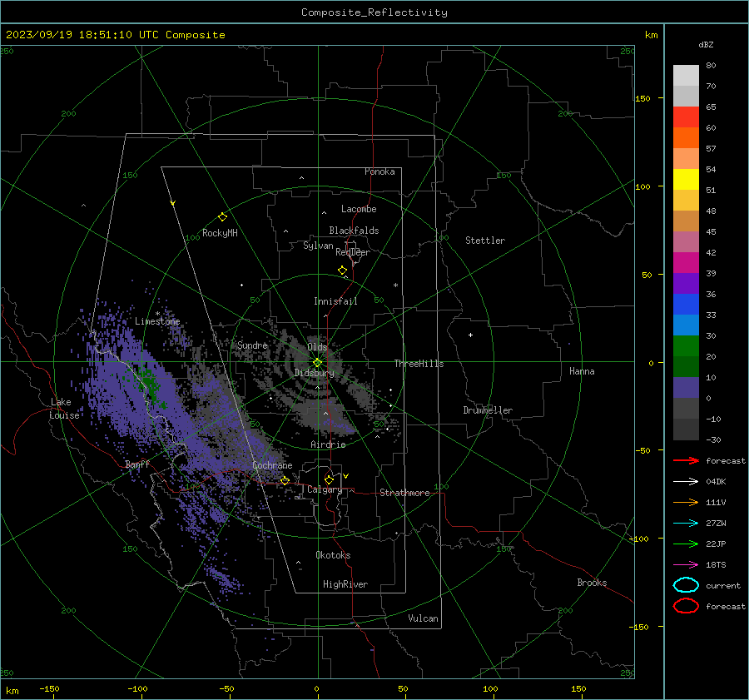Click the dBZ legend heading
The image size is (749, 700).
pos(706,44)
